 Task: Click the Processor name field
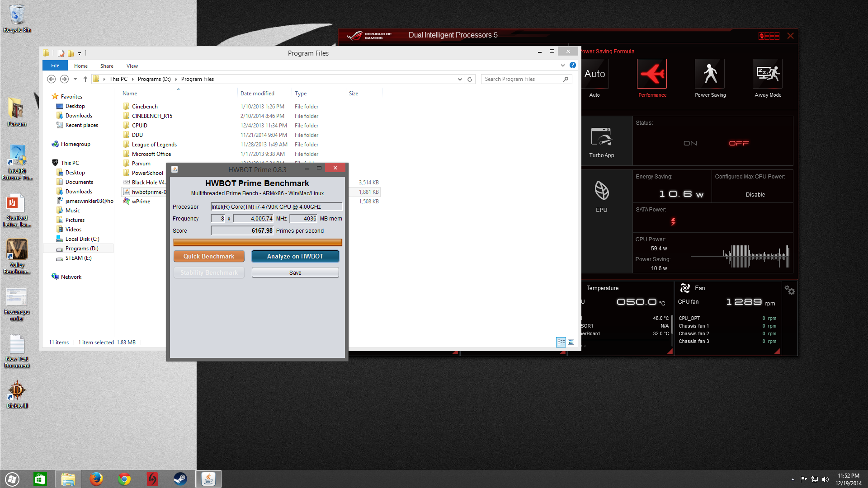coord(277,206)
